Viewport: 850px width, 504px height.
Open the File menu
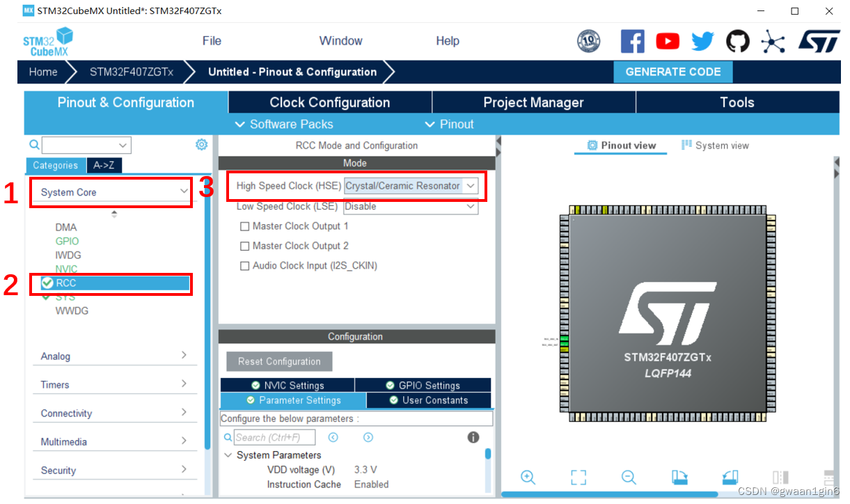coord(212,41)
